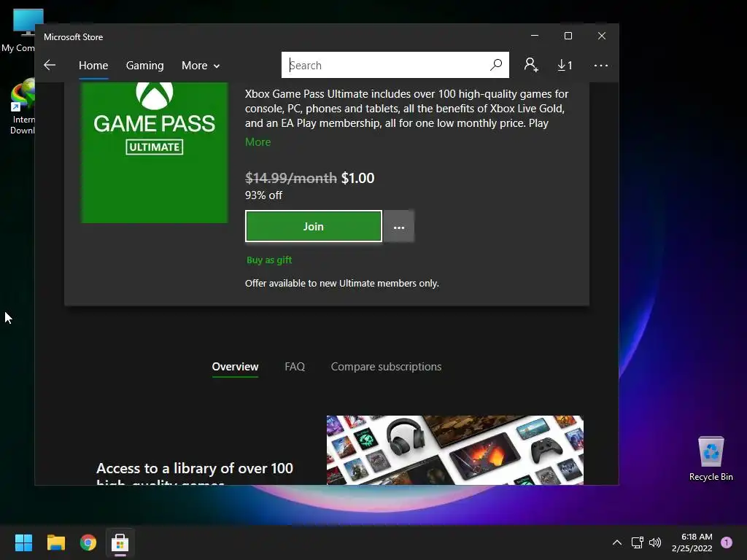Launch File Explorer from the taskbar
The width and height of the screenshot is (747, 560).
(x=55, y=542)
